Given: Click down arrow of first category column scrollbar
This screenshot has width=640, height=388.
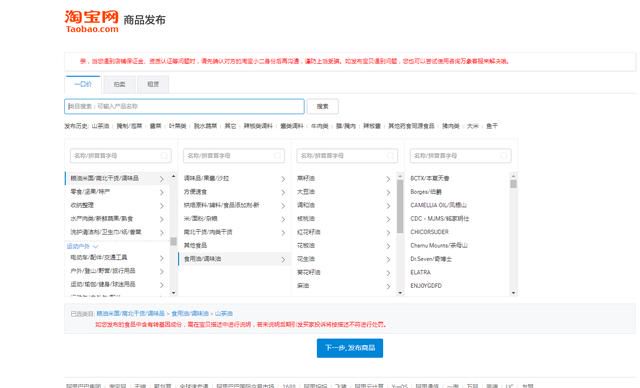Looking at the screenshot, I should pos(173,293).
